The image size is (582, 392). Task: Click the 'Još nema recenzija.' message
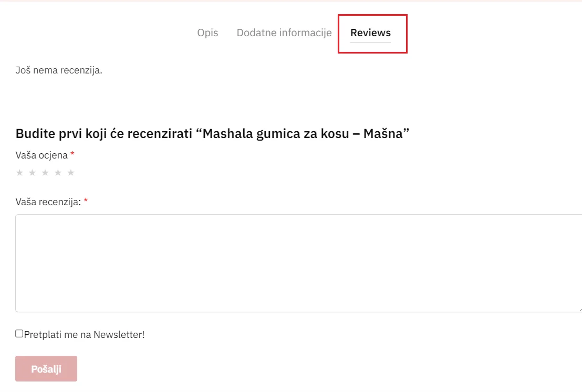point(59,70)
